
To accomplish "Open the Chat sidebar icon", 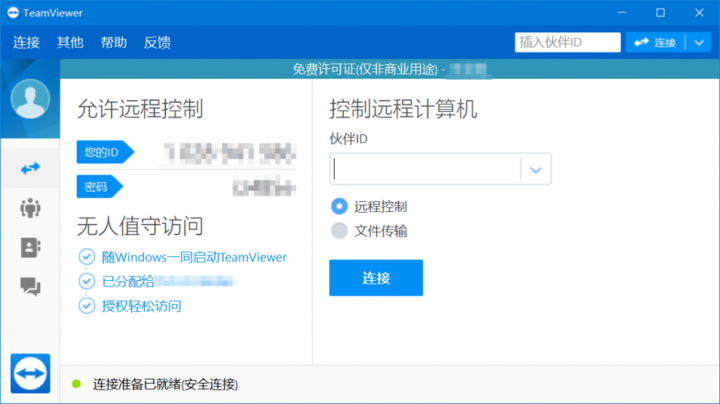I will (30, 286).
